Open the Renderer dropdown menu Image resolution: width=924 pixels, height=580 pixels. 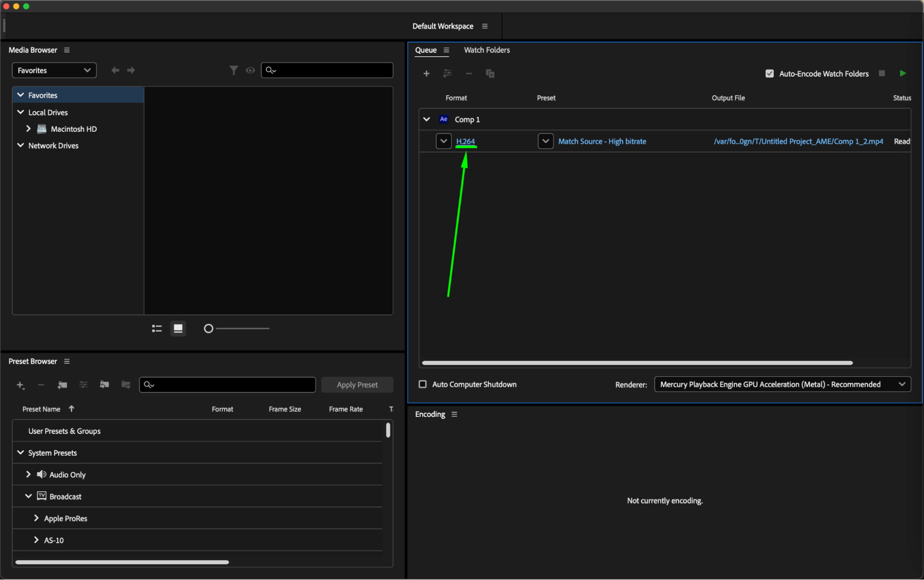tap(782, 384)
